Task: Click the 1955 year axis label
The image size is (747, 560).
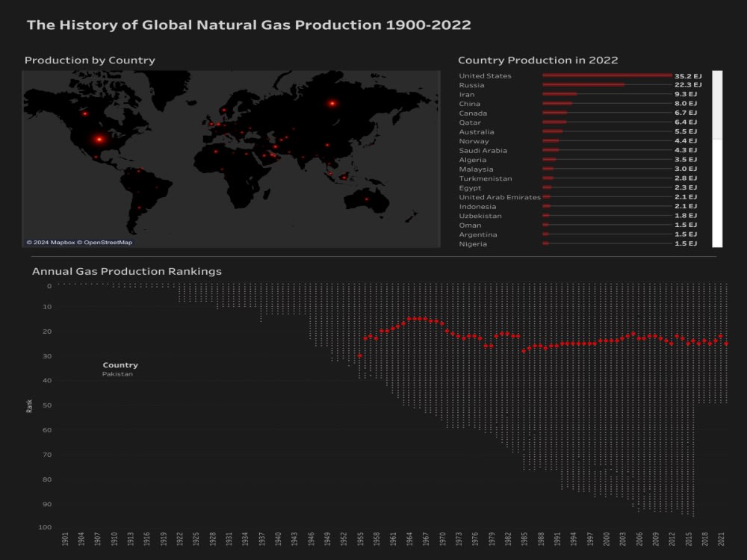Action: click(x=360, y=538)
